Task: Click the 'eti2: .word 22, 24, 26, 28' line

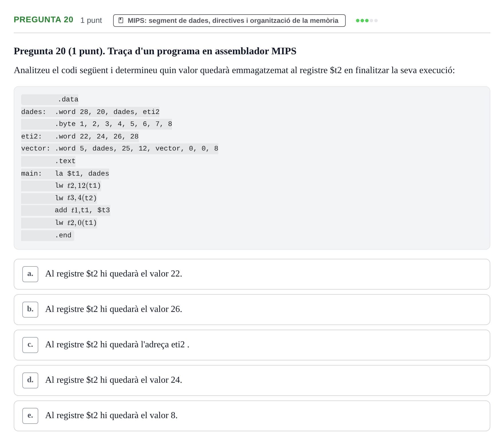Action: (x=80, y=137)
